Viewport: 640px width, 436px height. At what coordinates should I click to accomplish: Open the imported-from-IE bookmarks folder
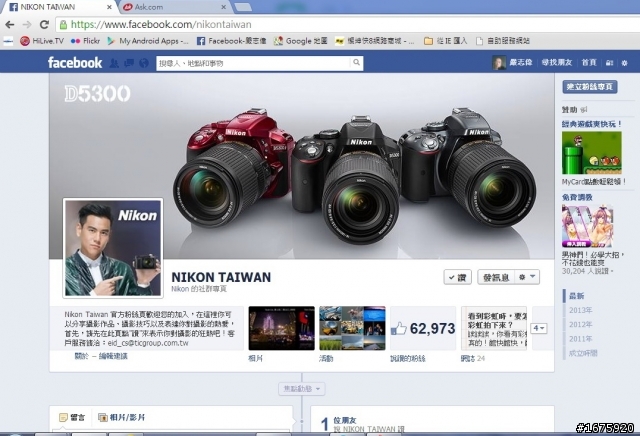pyautogui.click(x=446, y=41)
